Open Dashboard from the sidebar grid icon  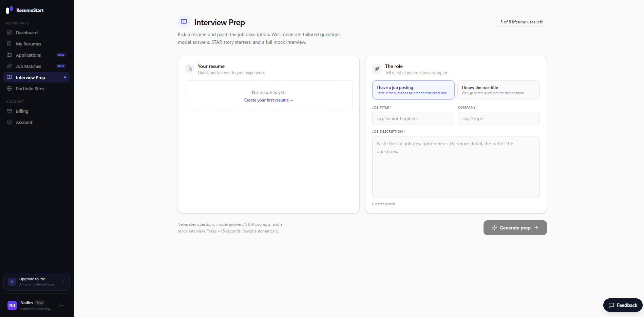click(x=10, y=33)
